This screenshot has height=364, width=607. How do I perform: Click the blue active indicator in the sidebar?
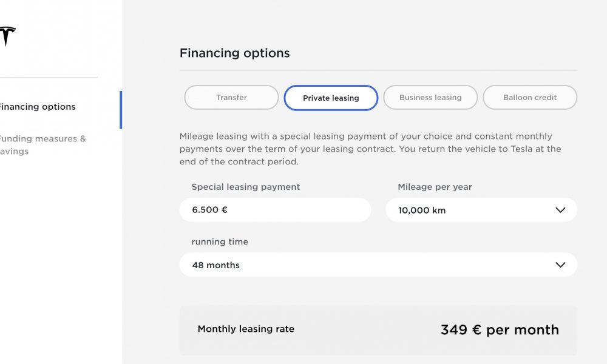[121, 110]
